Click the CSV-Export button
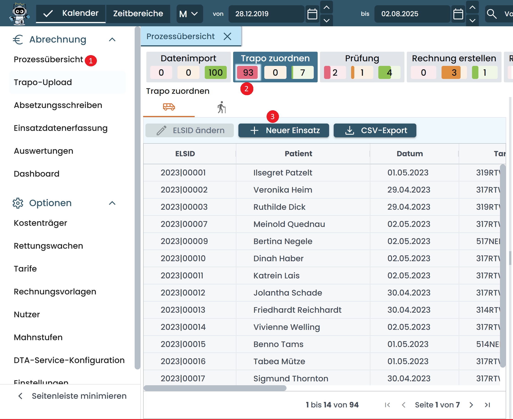Screen dimensions: 513x420 [x=374, y=130]
